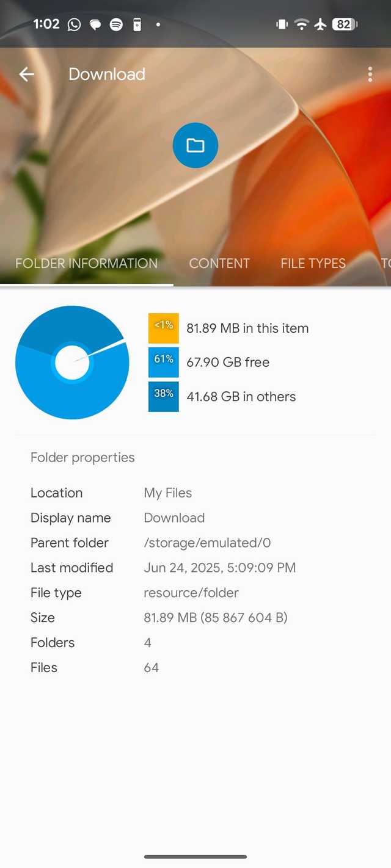The image size is (391, 868).
Task: Tap the parent folder path /storage/emulated/0
Action: click(207, 543)
